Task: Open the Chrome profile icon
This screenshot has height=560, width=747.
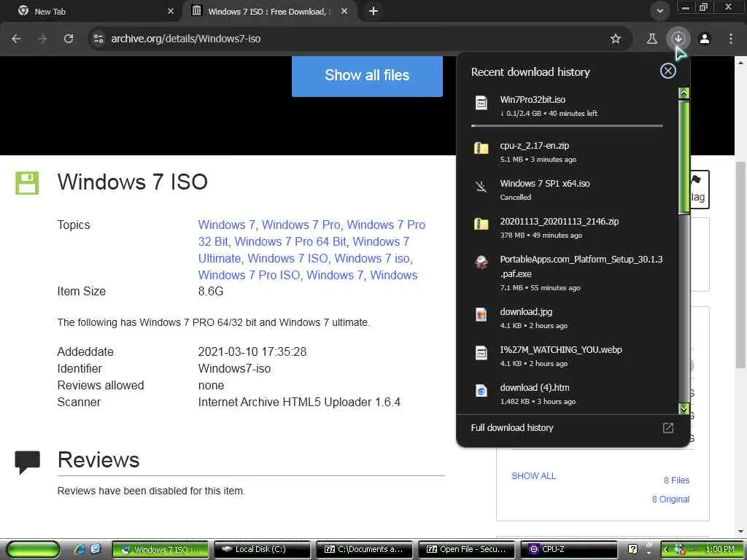Action: 705,39
